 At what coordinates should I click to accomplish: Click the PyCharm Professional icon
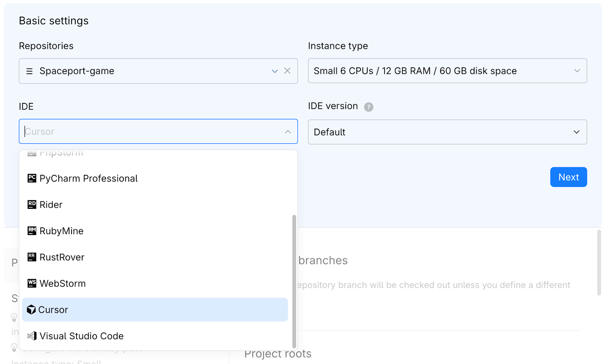[32, 178]
